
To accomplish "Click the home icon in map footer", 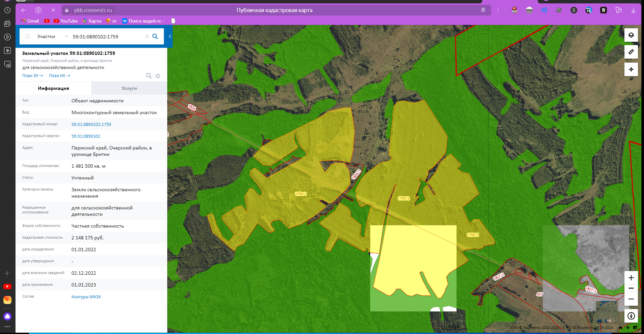I will pyautogui.click(x=620, y=328).
